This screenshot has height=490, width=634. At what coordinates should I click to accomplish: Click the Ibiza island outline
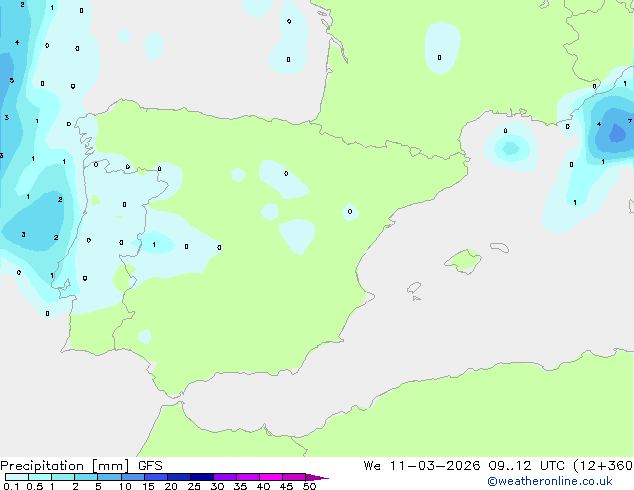[414, 288]
